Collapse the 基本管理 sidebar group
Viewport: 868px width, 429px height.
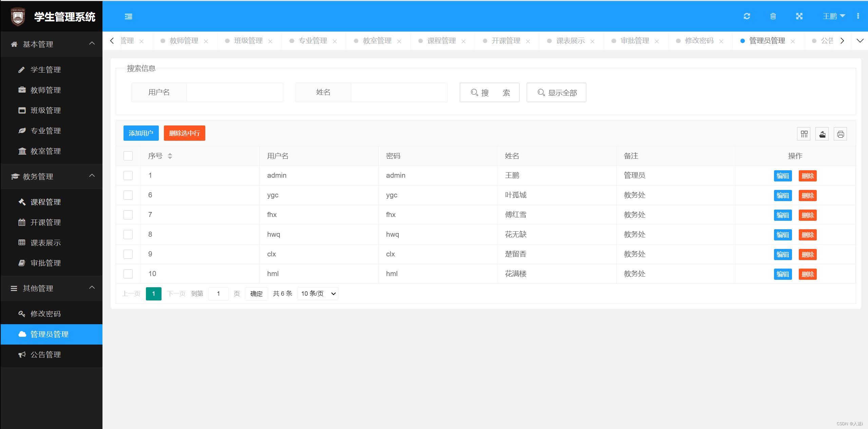pos(52,44)
